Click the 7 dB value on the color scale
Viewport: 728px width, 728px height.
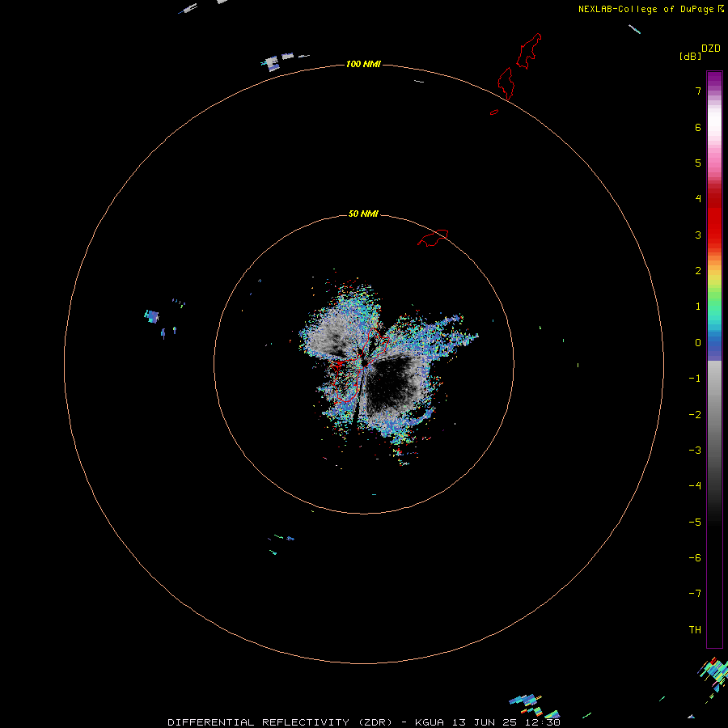(x=698, y=91)
